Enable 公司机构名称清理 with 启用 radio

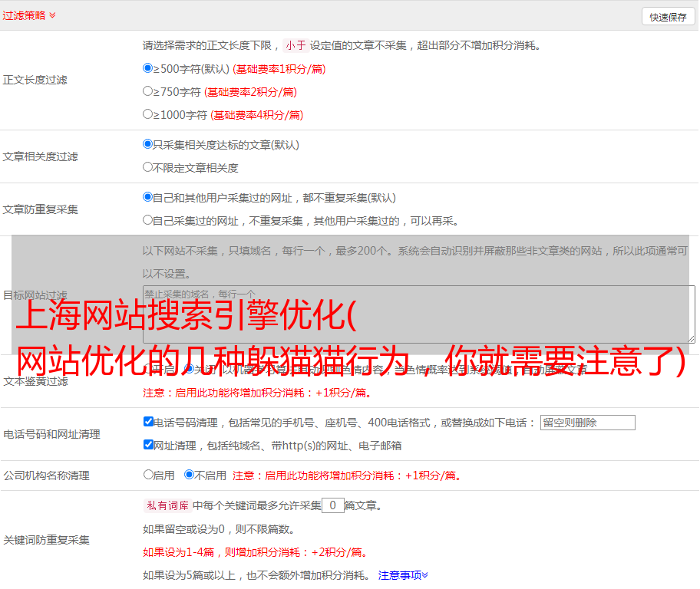[x=149, y=475]
